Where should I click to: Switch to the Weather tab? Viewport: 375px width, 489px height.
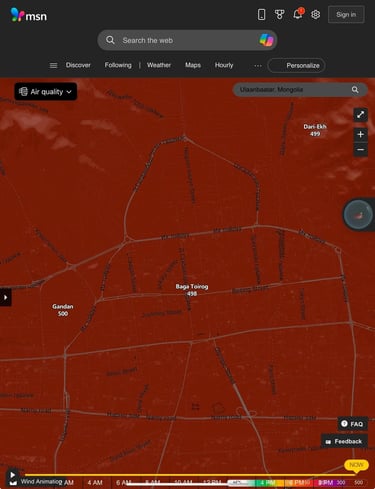coord(159,65)
